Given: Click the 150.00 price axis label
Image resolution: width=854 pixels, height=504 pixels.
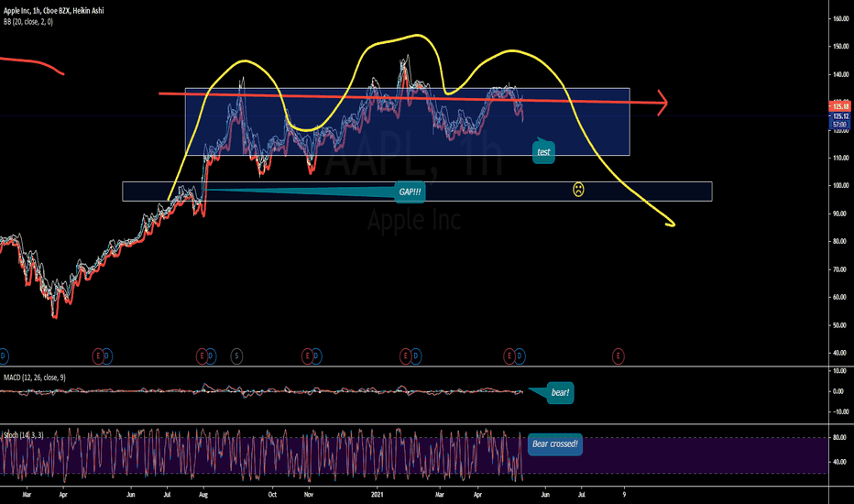Looking at the screenshot, I should coord(841,47).
